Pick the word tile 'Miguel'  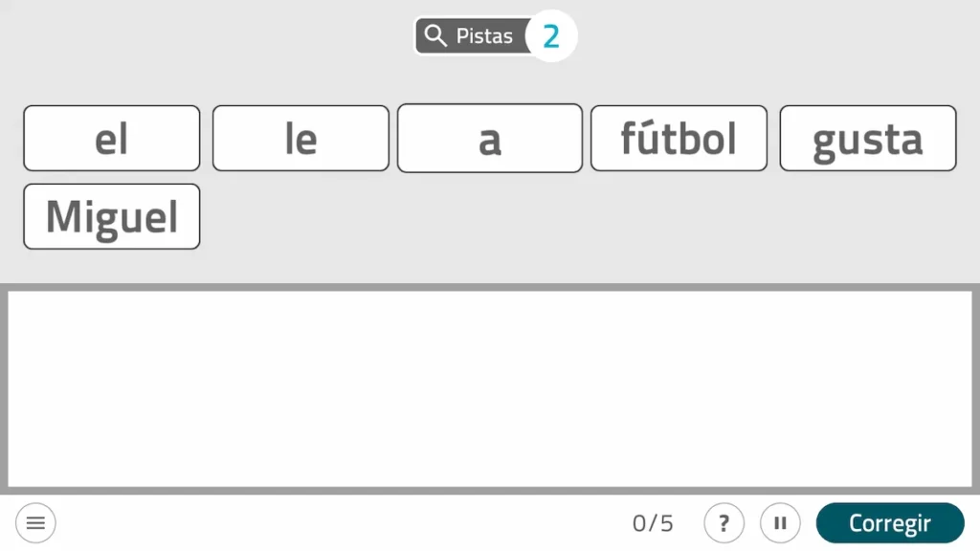(112, 217)
